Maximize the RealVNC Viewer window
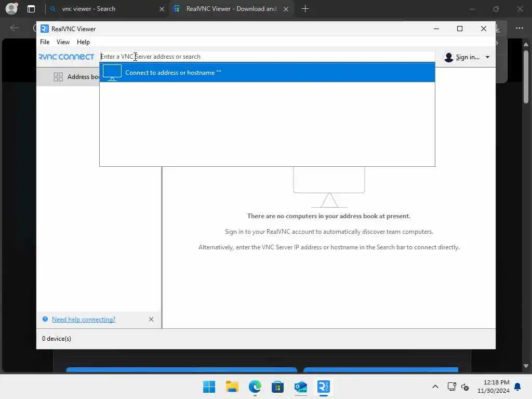The image size is (532, 399). tap(460, 29)
